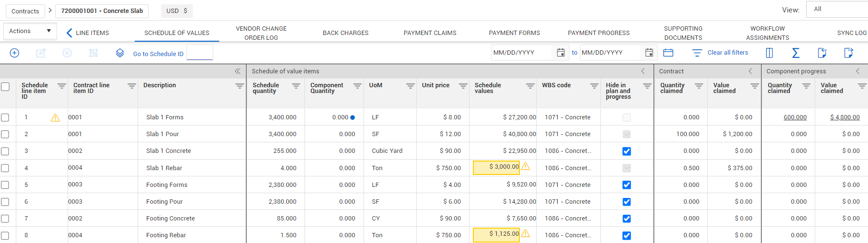Viewport: 868px width, 243px height.
Task: Click warning icon beside Slab 1 Rebar value
Action: click(x=526, y=166)
